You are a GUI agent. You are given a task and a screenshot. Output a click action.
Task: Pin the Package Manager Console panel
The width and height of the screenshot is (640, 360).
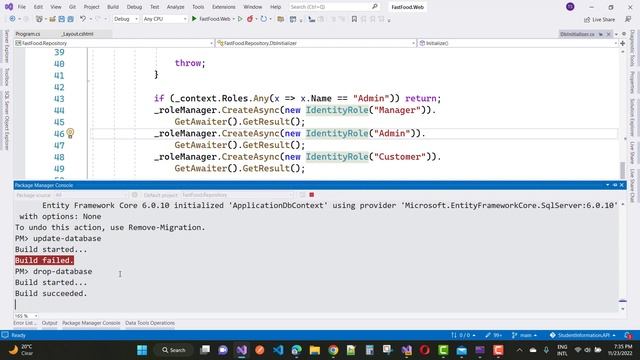pos(615,185)
